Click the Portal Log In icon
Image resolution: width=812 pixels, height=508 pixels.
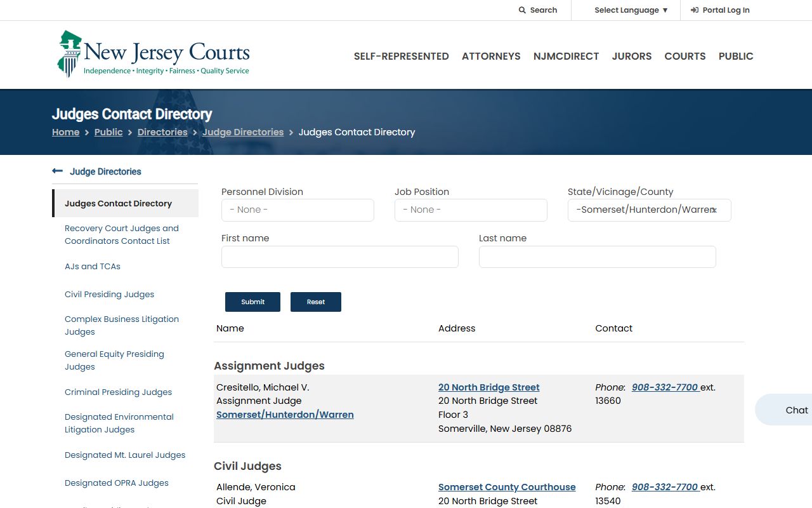click(x=695, y=10)
